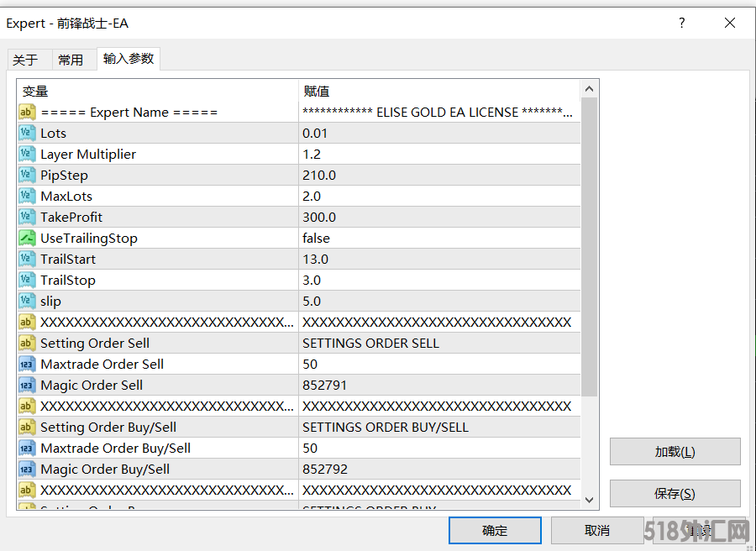This screenshot has width=756, height=551.
Task: Cancel the dialog with 取消 button
Action: point(596,530)
